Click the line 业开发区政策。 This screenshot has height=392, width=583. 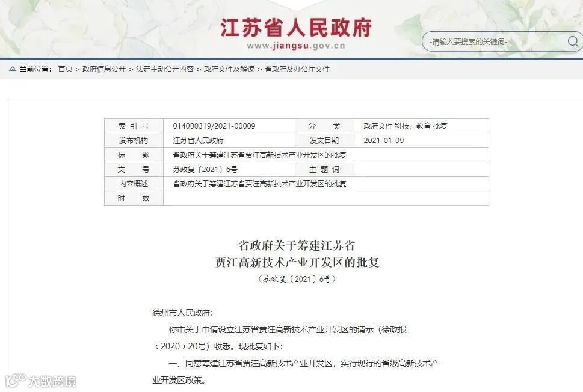point(179,380)
